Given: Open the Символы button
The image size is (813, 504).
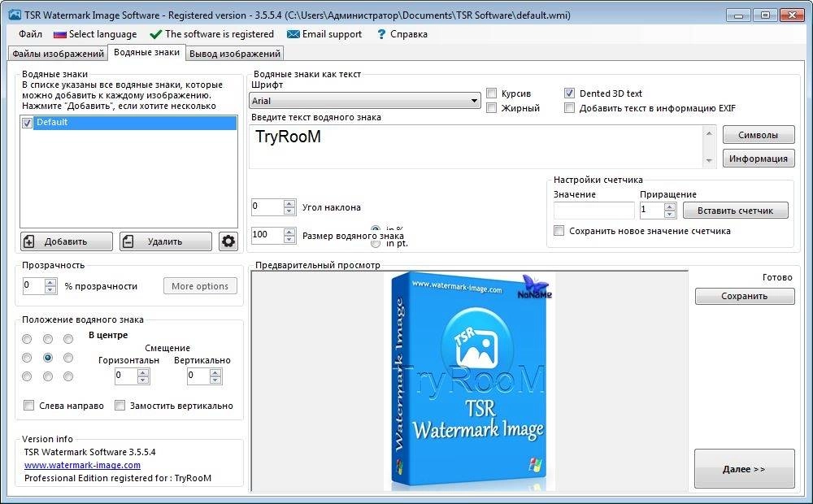Looking at the screenshot, I should (x=759, y=135).
